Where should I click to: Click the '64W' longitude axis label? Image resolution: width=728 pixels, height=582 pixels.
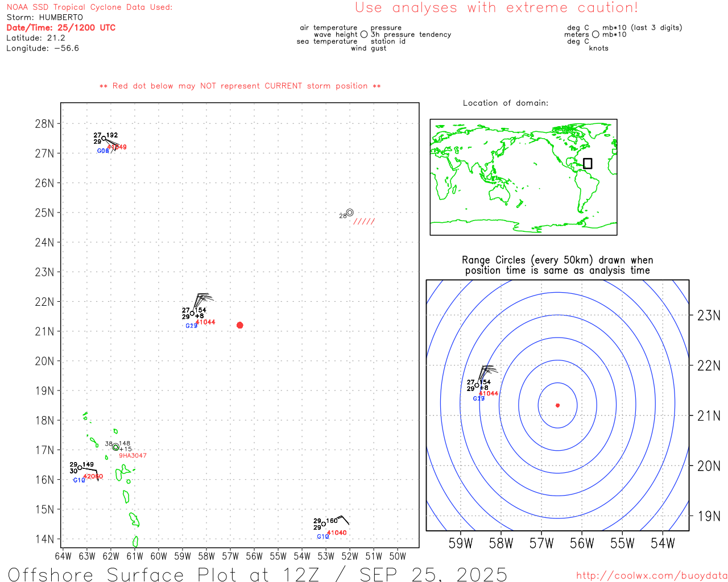coord(63,556)
